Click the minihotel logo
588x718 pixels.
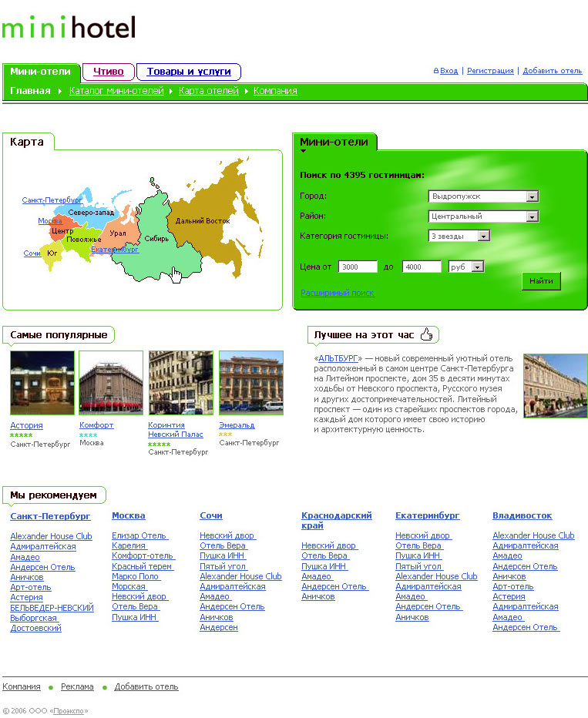coord(69,28)
